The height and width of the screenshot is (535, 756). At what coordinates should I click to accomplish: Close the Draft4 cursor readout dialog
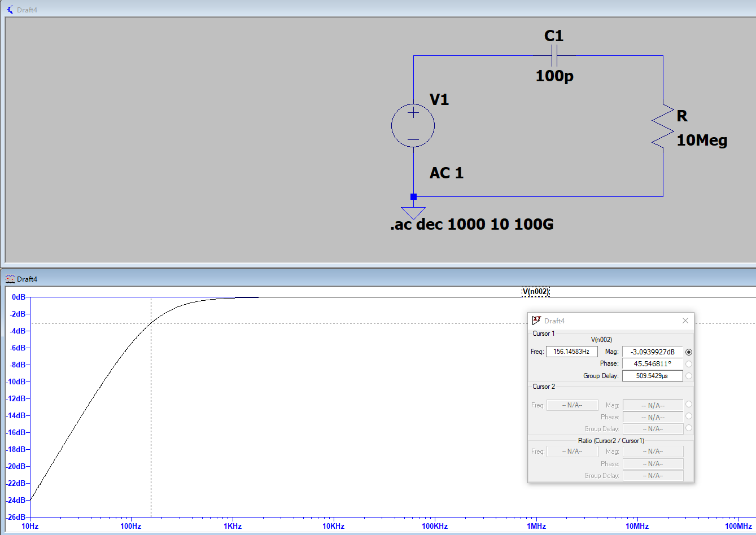(685, 321)
